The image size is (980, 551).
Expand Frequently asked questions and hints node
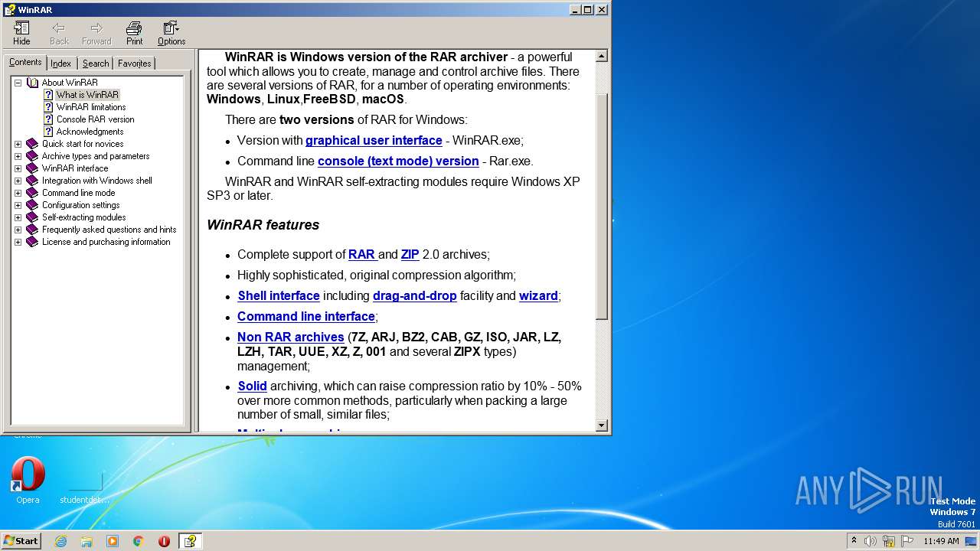(18, 230)
